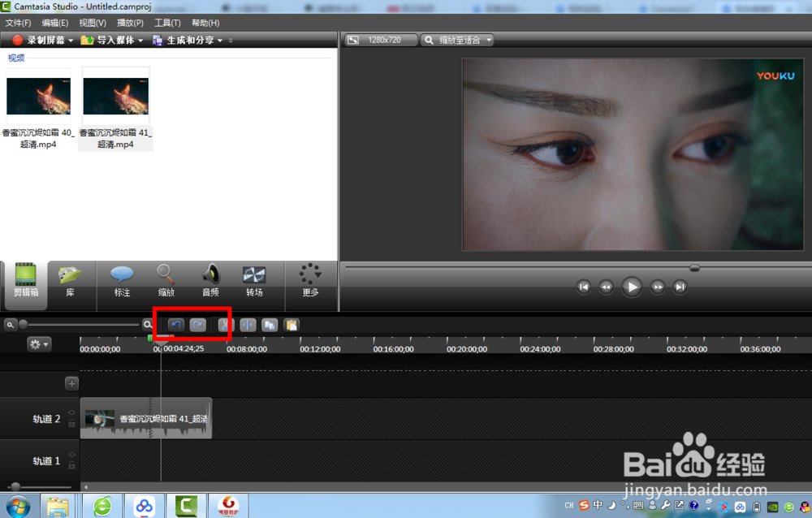Open the 帮助(H) menu

point(205,23)
